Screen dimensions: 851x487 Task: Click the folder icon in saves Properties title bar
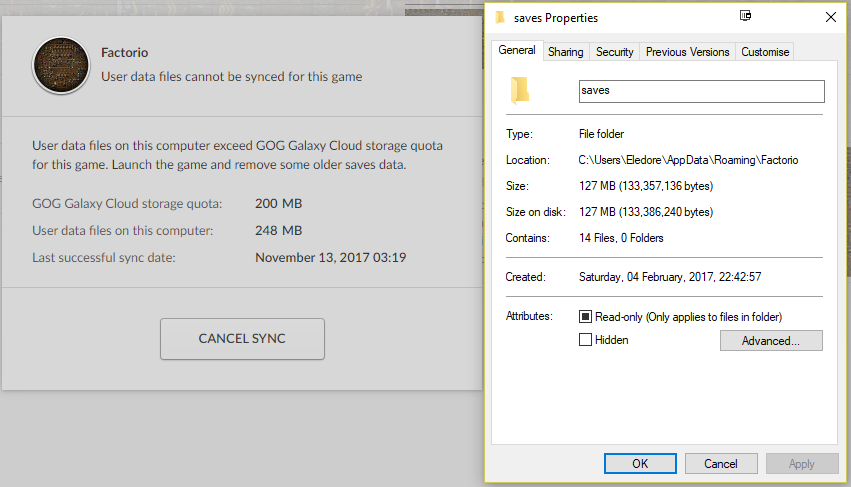pos(500,18)
